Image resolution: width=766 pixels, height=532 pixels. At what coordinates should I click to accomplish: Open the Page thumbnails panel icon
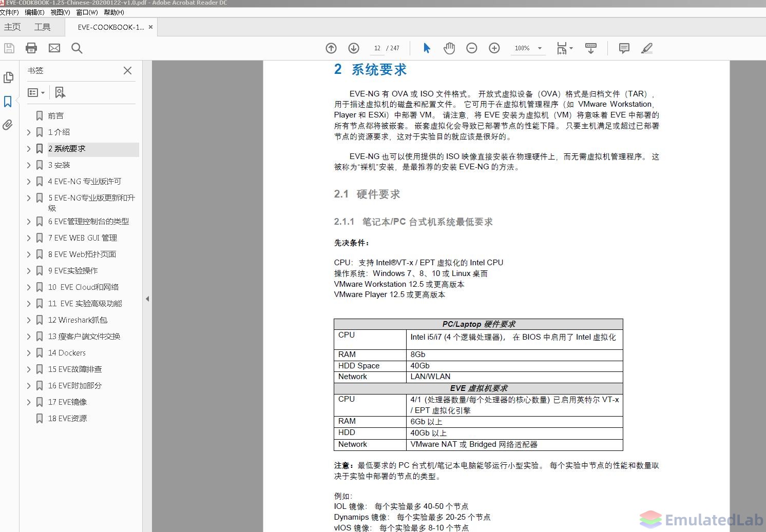click(x=8, y=77)
